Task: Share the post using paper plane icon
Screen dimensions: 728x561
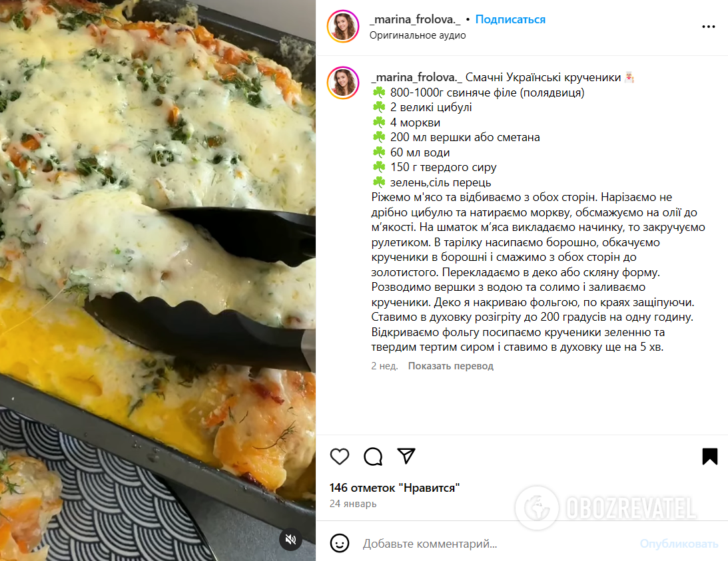Action: tap(406, 456)
